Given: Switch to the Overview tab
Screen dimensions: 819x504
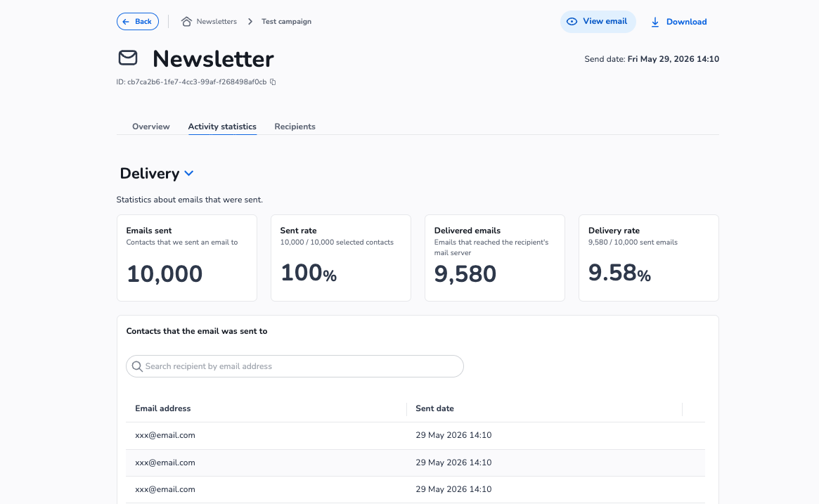Looking at the screenshot, I should pyautogui.click(x=151, y=127).
